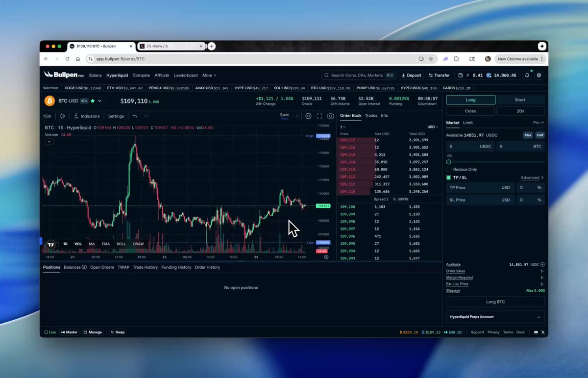Open the Pro order mode dropdown
This screenshot has width=588, height=378.
(538, 123)
